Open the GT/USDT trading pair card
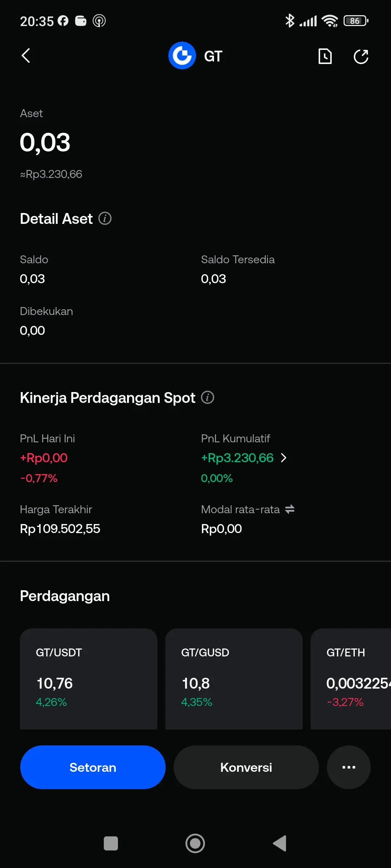Image resolution: width=391 pixels, height=868 pixels. (x=88, y=678)
